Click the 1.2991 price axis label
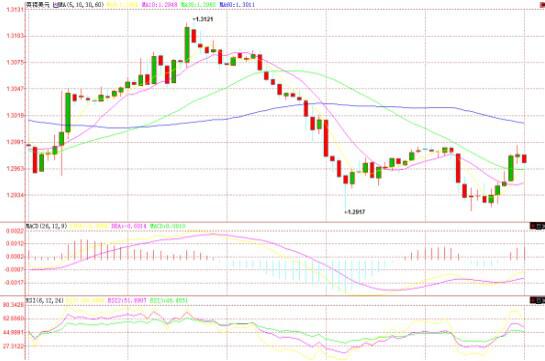Viewport: 545px width, 361px height. pyautogui.click(x=16, y=142)
